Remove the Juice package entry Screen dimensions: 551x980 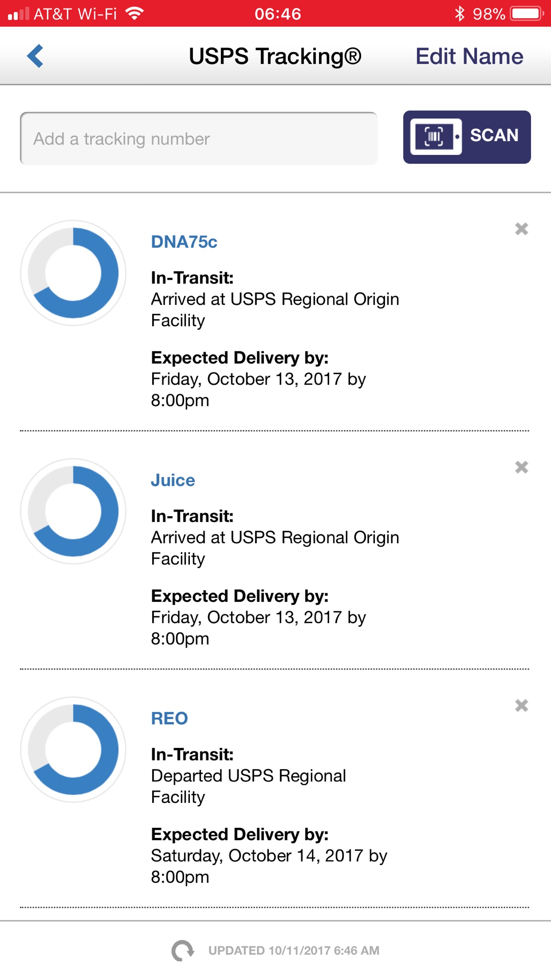pyautogui.click(x=521, y=467)
